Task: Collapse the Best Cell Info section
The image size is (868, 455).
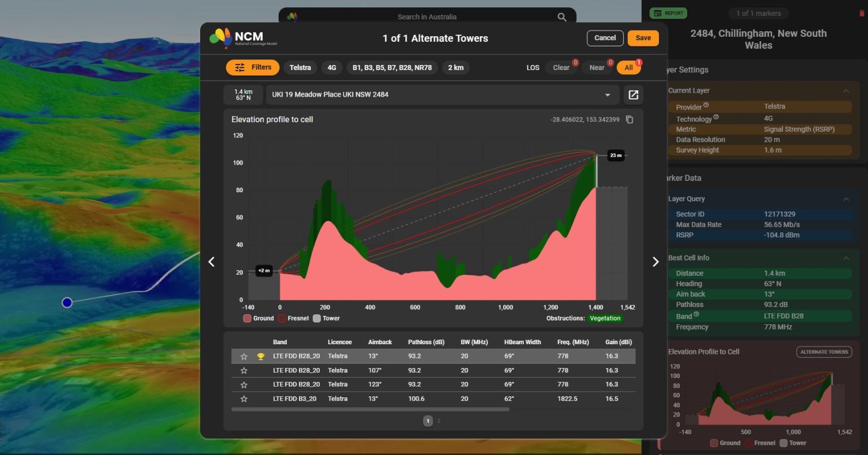Action: (846, 258)
